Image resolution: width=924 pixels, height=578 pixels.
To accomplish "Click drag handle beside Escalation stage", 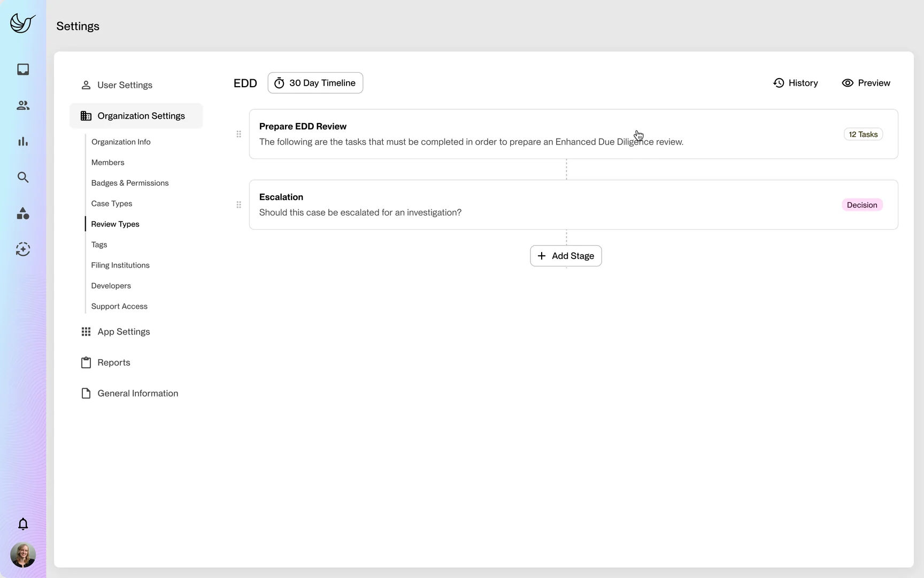I will (x=239, y=205).
